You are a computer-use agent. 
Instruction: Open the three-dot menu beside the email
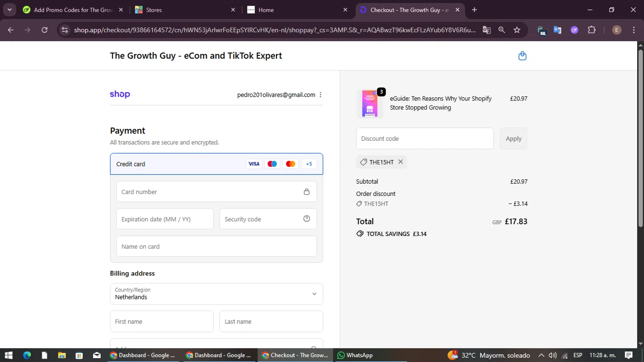point(320,95)
